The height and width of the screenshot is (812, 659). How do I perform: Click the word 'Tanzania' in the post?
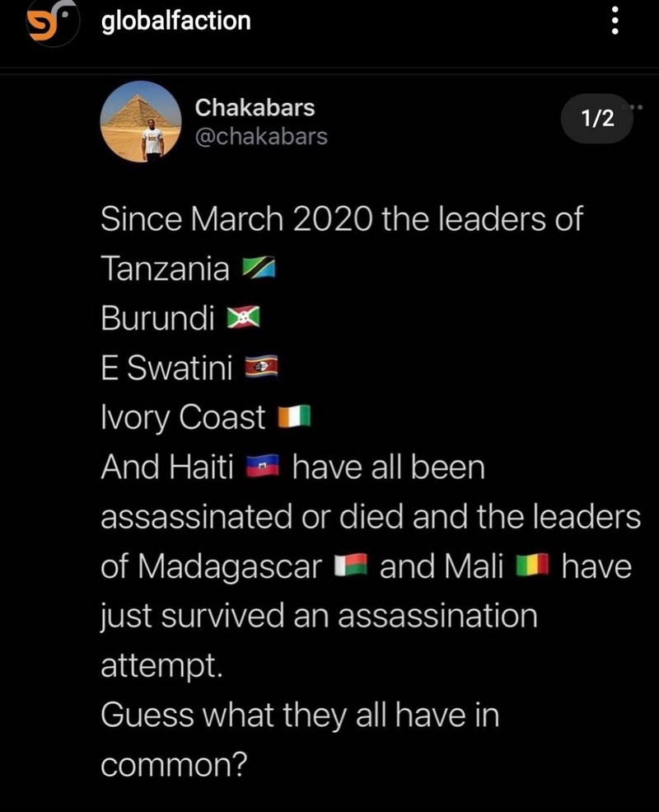pos(165,269)
